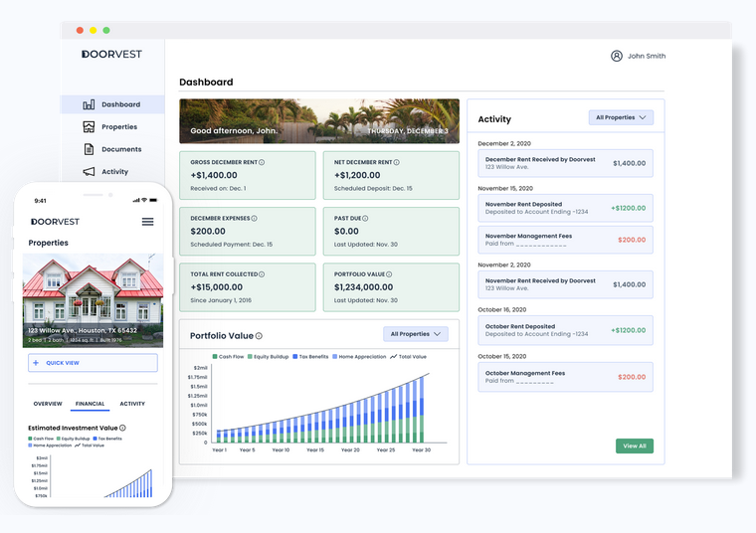
Task: Click the Dashboard page heading
Action: point(206,82)
